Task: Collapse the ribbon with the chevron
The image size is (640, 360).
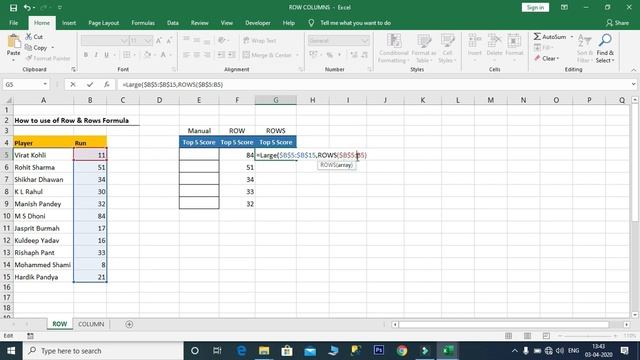Action: pos(633,70)
